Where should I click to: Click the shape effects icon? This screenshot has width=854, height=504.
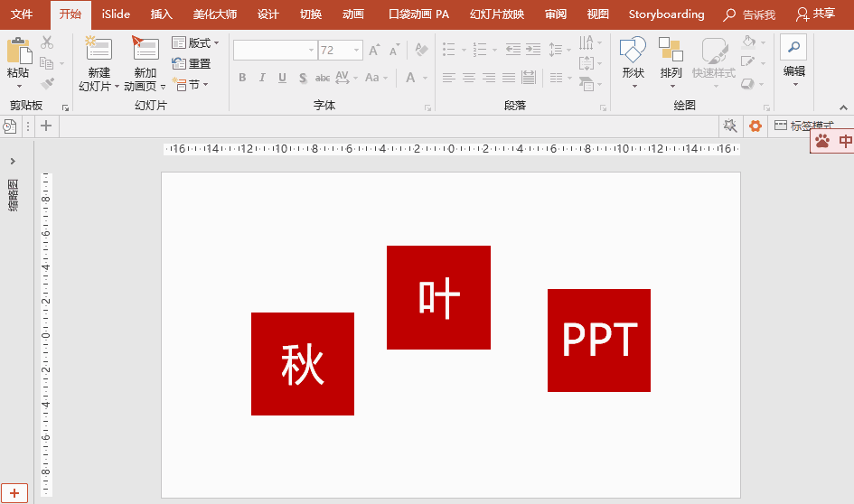click(x=747, y=84)
